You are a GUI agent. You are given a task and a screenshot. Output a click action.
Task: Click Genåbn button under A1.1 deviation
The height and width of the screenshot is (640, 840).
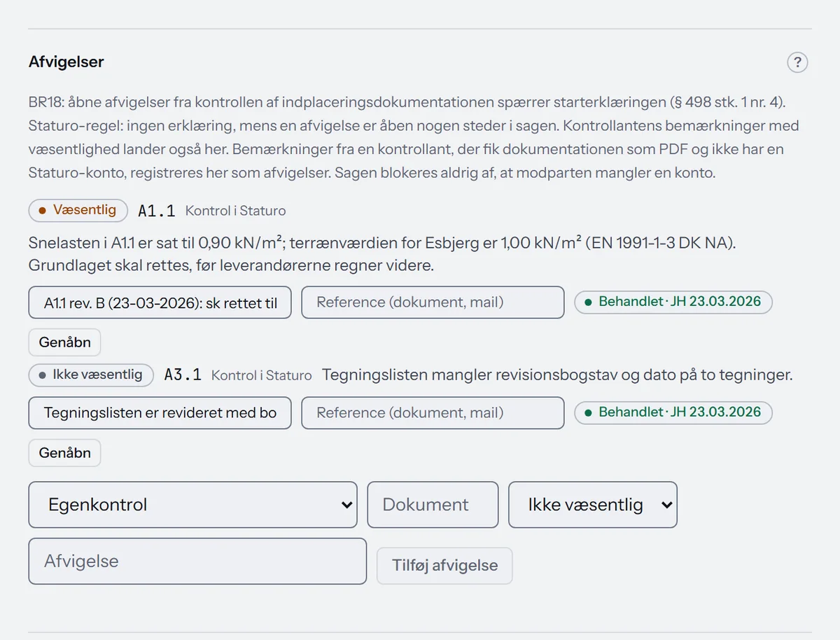coord(64,342)
